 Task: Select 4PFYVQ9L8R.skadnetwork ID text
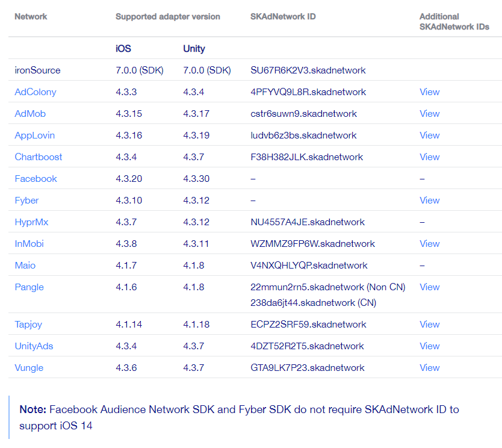click(308, 92)
